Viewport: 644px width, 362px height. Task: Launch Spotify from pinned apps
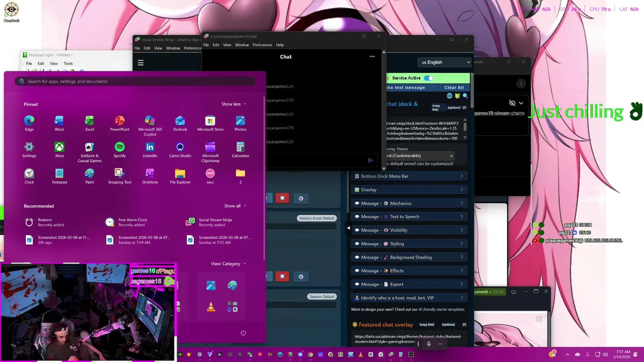[120, 150]
